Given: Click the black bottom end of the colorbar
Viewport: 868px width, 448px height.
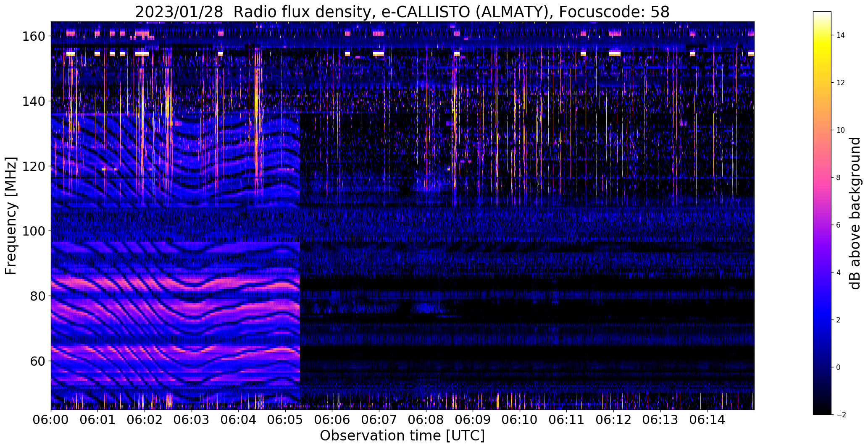Looking at the screenshot, I should click(822, 411).
